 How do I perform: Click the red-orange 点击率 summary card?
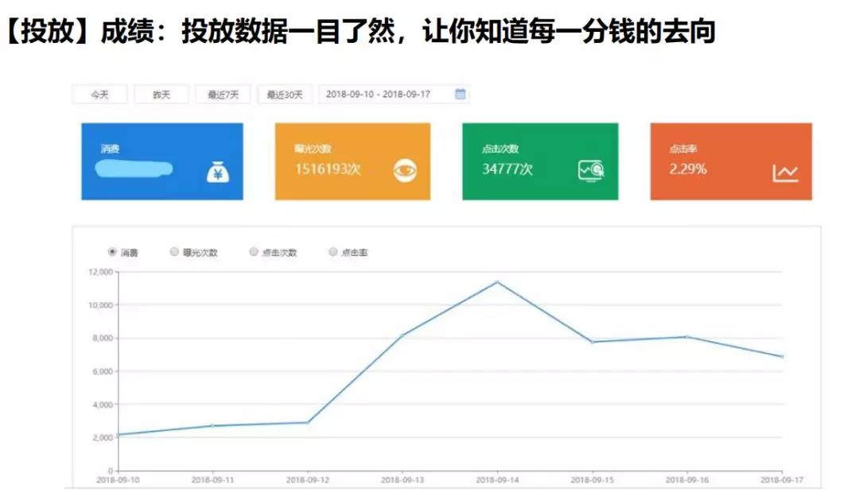[x=731, y=161]
